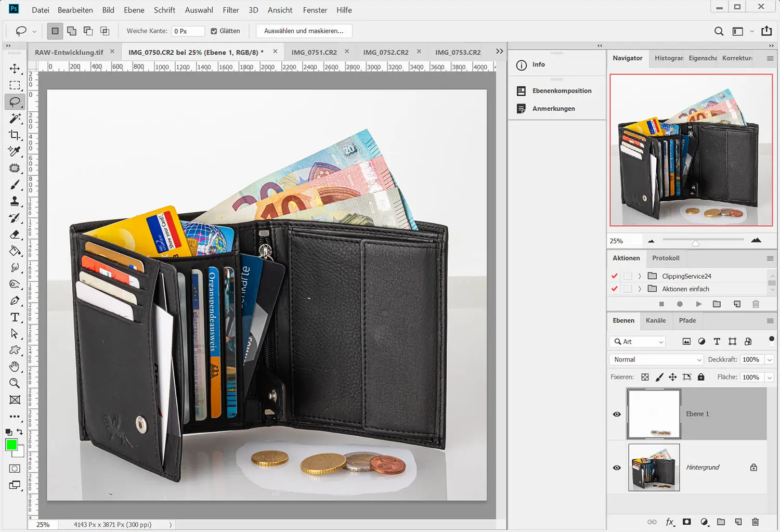Screen dimensions: 780x532
Task: Select the Zoom tool in toolbar
Action: pos(15,383)
